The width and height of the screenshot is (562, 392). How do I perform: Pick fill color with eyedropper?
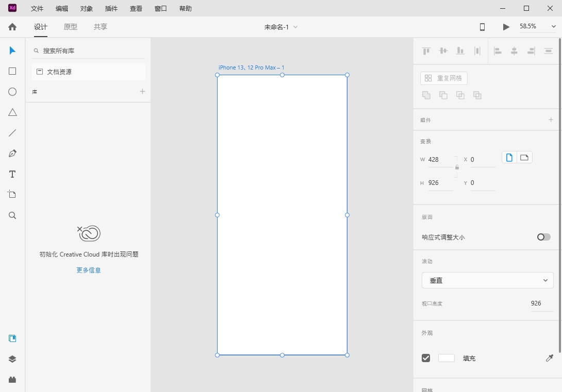pyautogui.click(x=550, y=358)
